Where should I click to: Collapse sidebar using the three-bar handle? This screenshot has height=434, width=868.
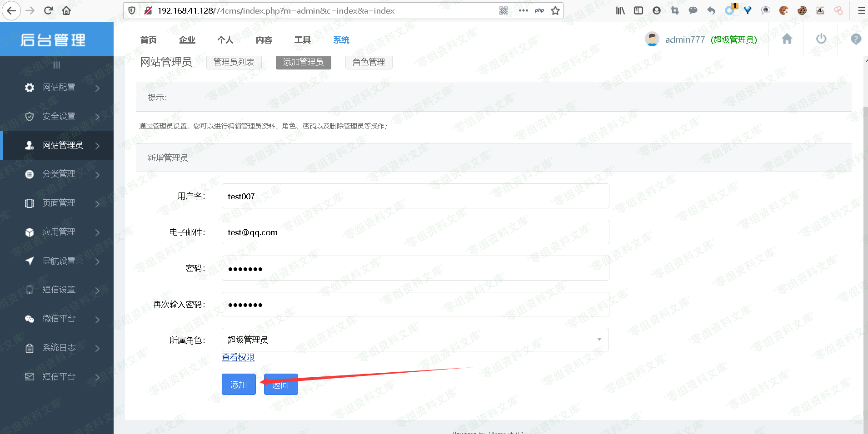click(57, 65)
